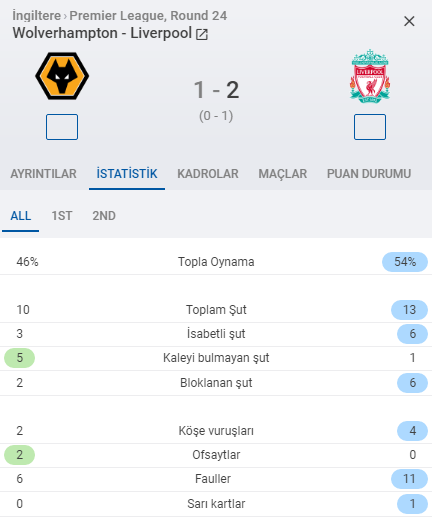
Task: Open Premier League, Round 24 link
Action: pos(148,16)
